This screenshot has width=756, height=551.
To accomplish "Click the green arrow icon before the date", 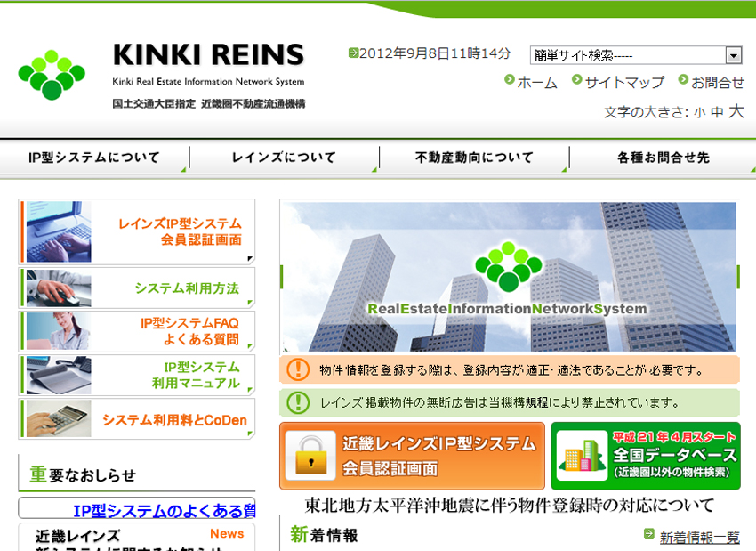I will point(353,53).
